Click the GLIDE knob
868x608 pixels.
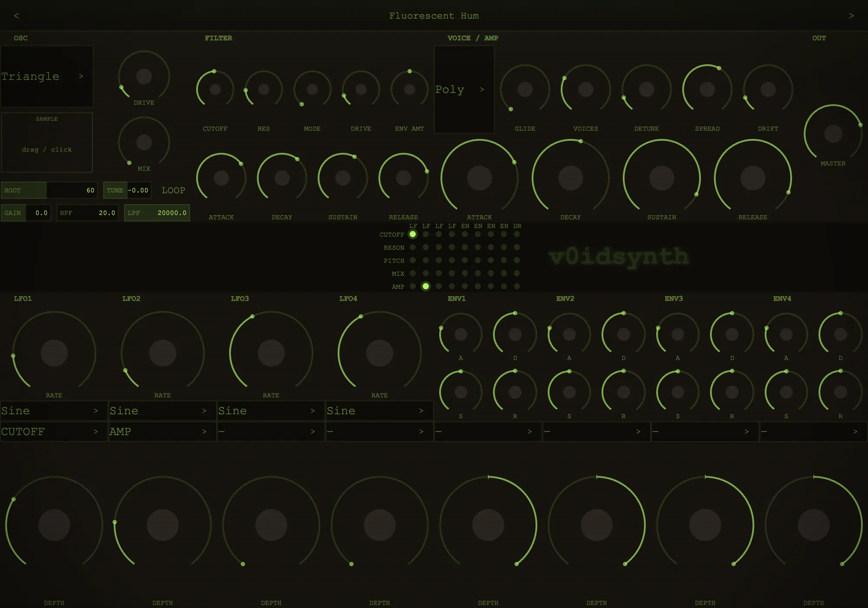click(x=525, y=89)
